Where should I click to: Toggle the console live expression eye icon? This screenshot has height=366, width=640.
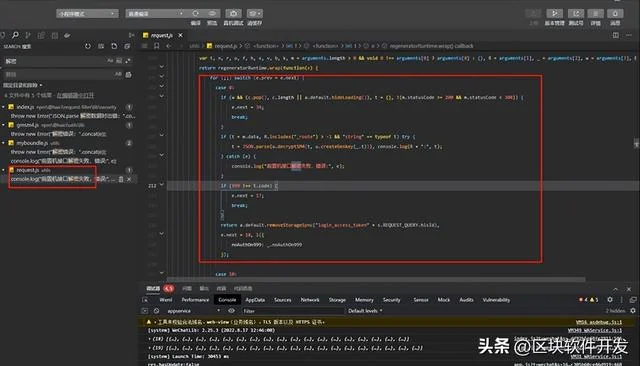click(231, 311)
